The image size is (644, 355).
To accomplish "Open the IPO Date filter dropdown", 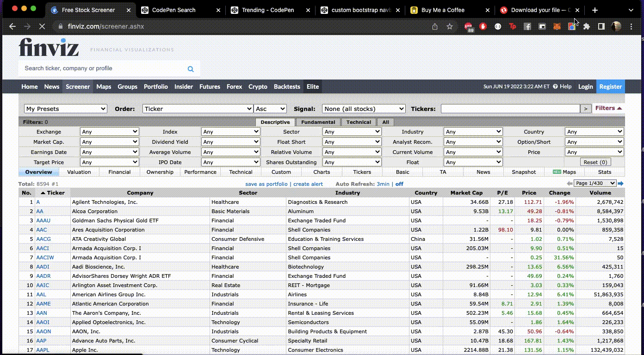I will pos(231,162).
